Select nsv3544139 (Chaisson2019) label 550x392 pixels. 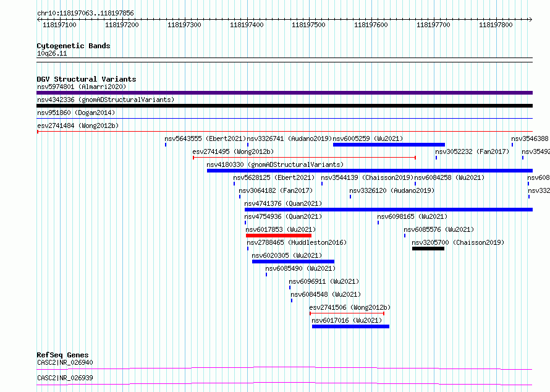point(367,177)
